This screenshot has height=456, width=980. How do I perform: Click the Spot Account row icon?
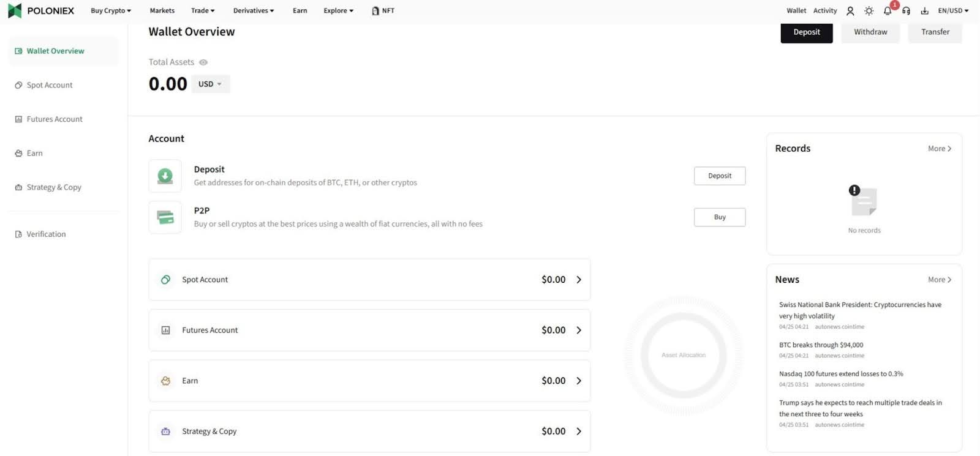click(165, 280)
